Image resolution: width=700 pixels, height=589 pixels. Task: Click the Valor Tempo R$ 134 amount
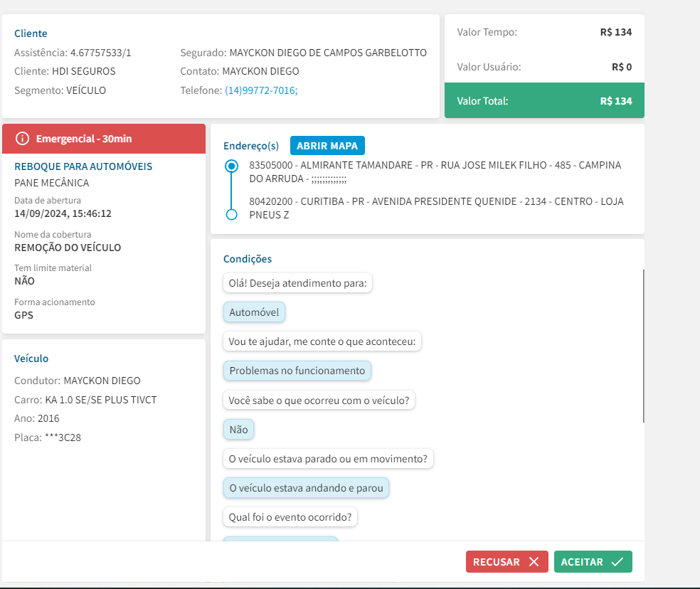[x=615, y=32]
